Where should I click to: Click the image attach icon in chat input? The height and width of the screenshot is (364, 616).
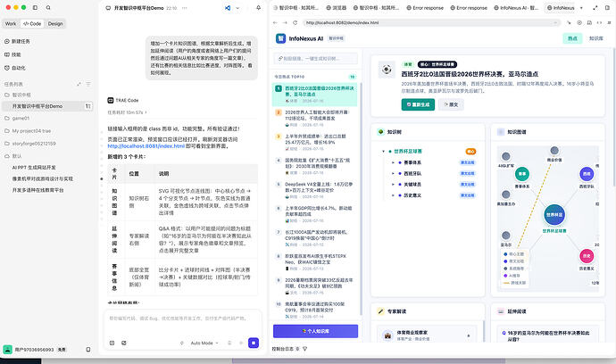click(x=124, y=343)
